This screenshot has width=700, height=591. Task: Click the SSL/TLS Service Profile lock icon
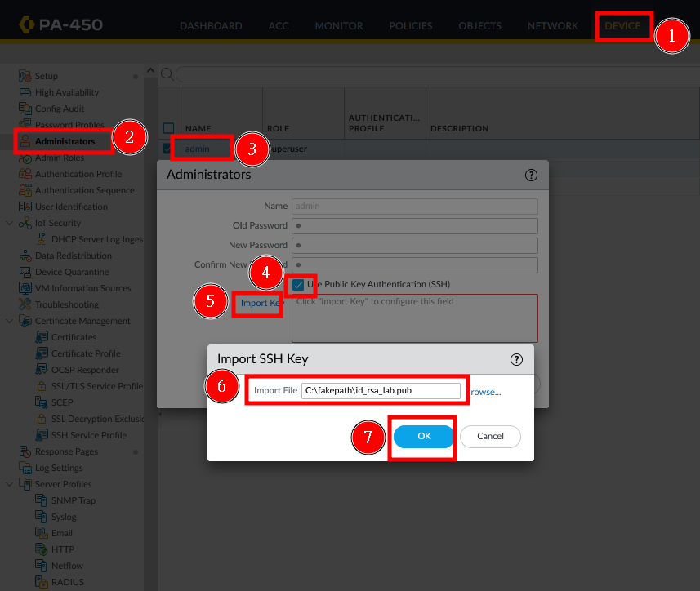pyautogui.click(x=42, y=386)
